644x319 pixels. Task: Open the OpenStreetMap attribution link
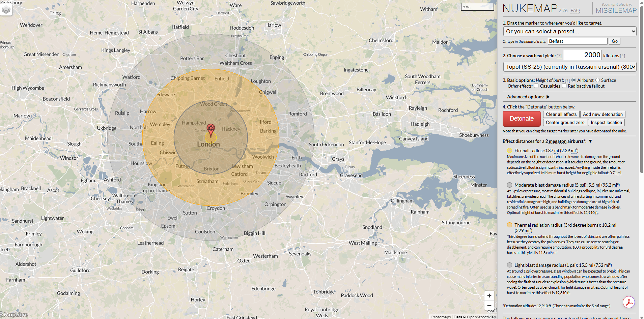click(x=481, y=317)
